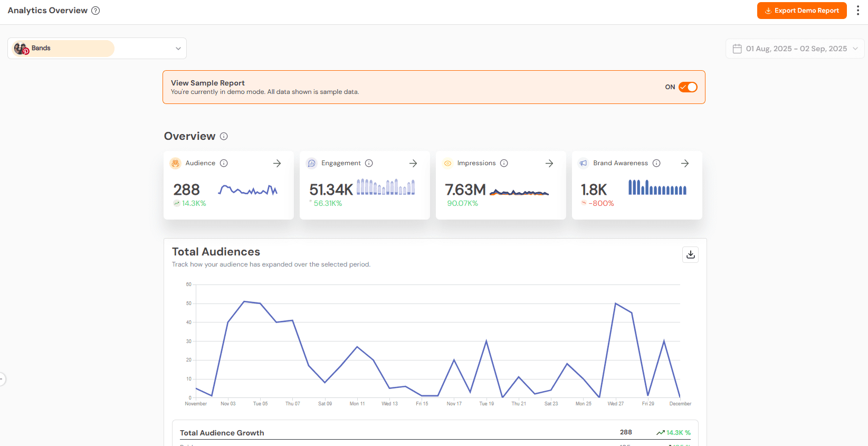This screenshot has height=446, width=868.
Task: Click the 288 audience value
Action: coord(186,189)
